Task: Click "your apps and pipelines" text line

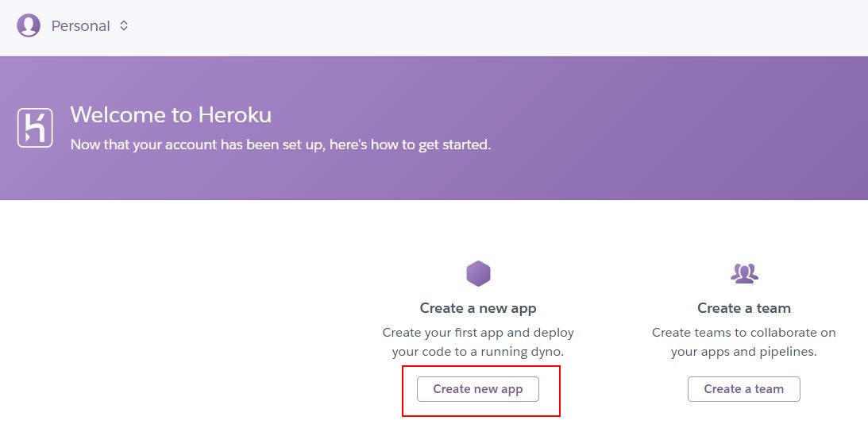Action: [x=744, y=352]
